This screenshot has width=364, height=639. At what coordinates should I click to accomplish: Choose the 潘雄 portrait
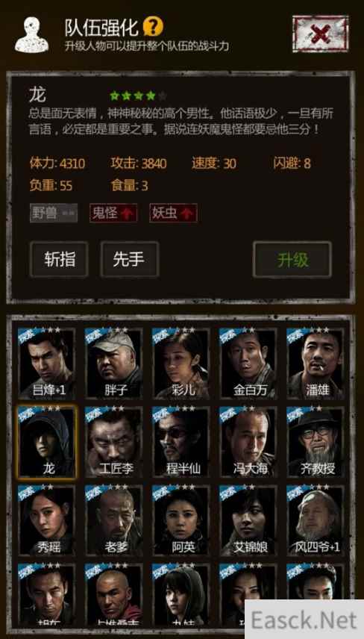click(x=316, y=364)
